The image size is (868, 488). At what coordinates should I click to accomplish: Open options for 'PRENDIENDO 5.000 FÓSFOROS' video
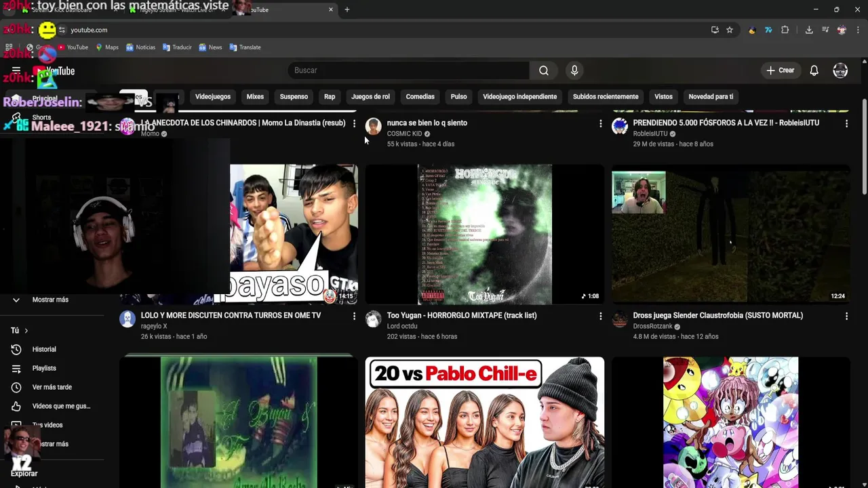point(846,123)
